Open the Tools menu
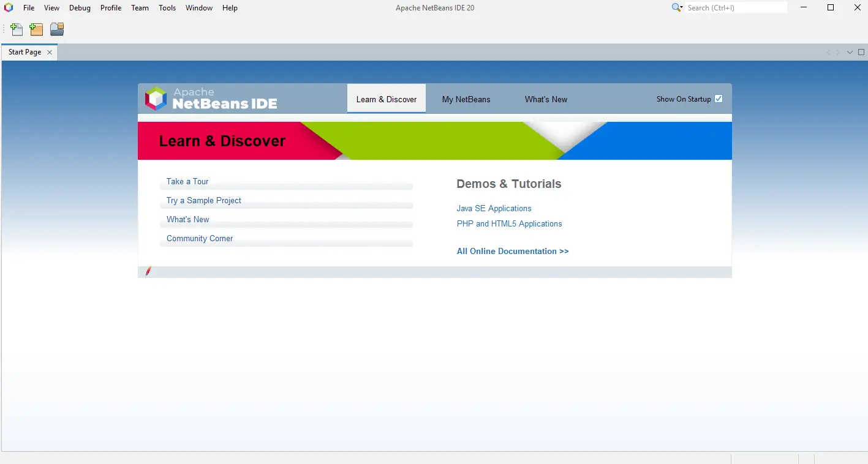 click(x=167, y=8)
